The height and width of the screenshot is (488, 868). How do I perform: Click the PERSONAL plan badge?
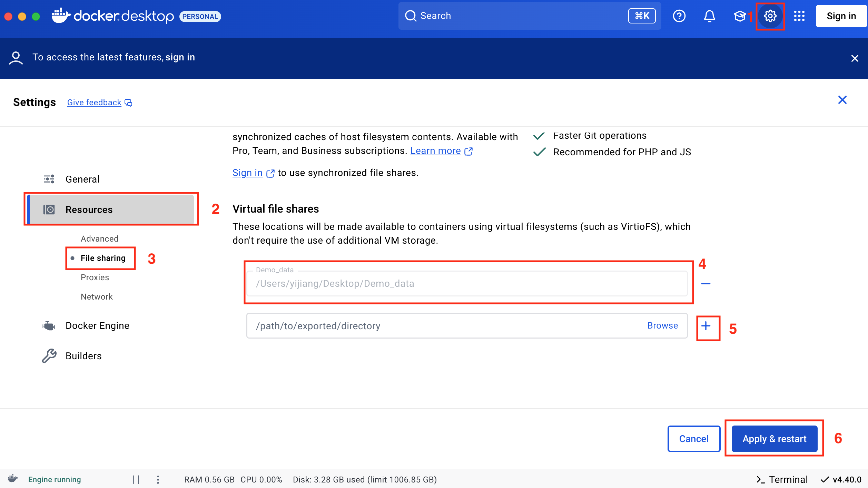pos(200,16)
